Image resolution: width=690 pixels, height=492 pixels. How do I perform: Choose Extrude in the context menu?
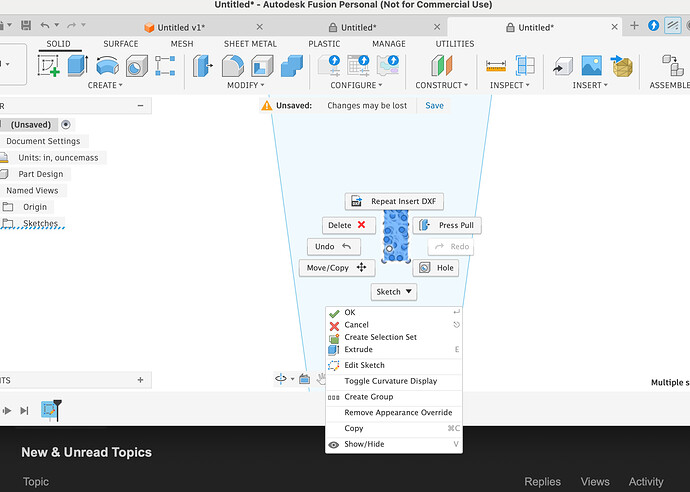tap(394, 349)
